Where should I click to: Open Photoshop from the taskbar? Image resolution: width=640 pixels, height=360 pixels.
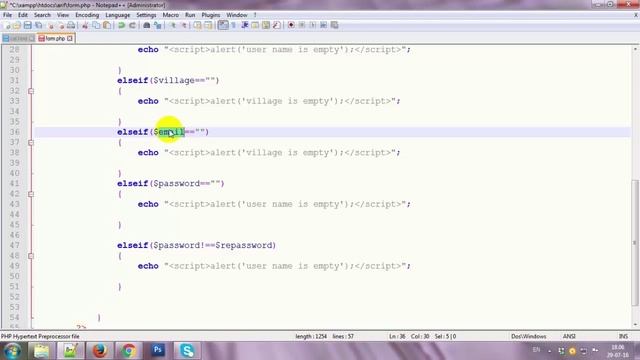[x=158, y=351]
